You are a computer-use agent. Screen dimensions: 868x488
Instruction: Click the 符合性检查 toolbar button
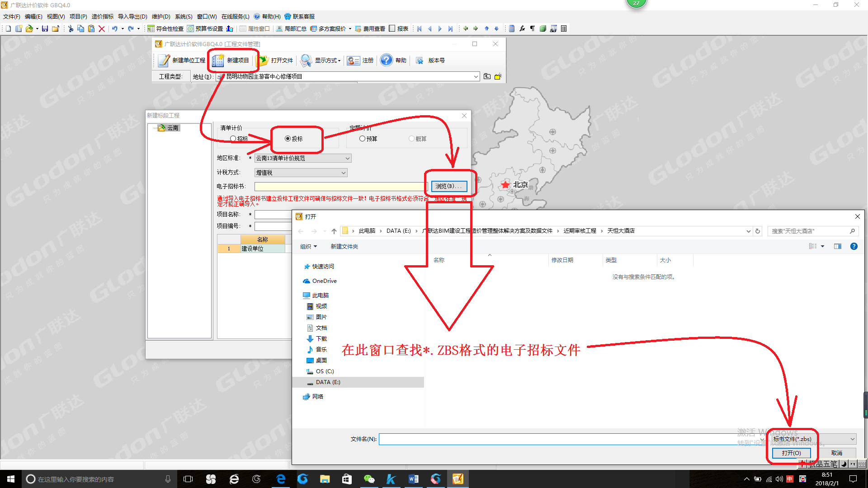pos(165,28)
